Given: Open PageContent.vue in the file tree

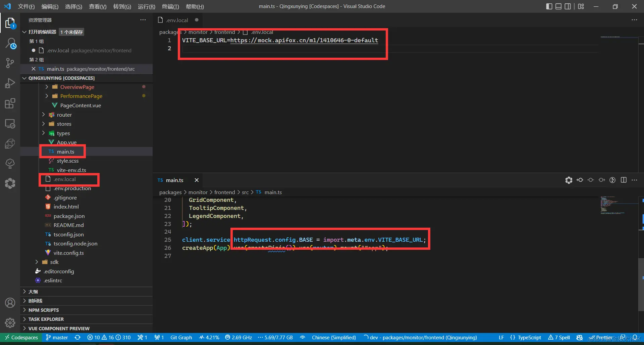Looking at the screenshot, I should [x=80, y=105].
